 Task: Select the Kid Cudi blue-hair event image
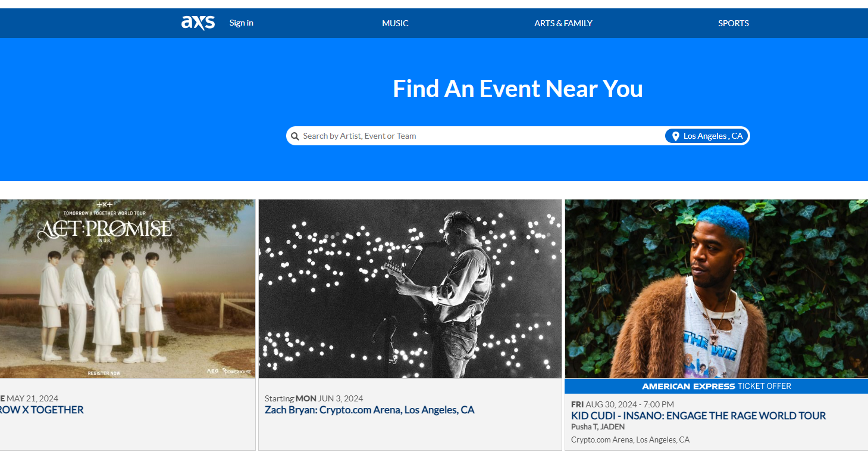716,289
